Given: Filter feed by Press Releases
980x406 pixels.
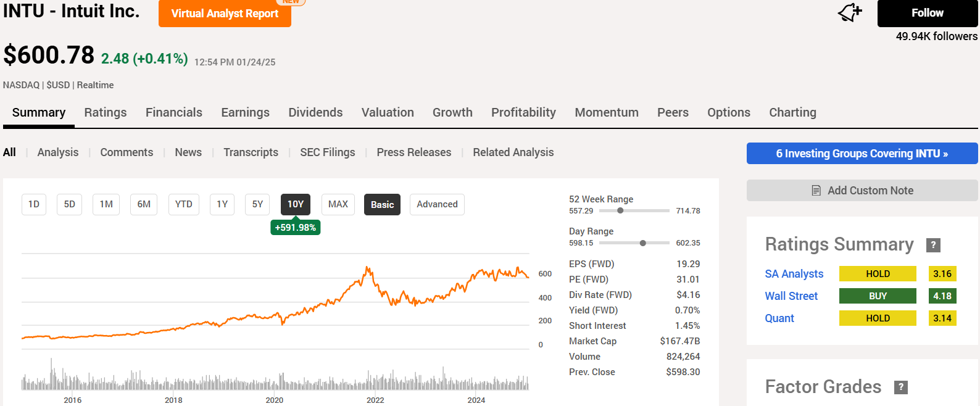Looking at the screenshot, I should tap(414, 152).
